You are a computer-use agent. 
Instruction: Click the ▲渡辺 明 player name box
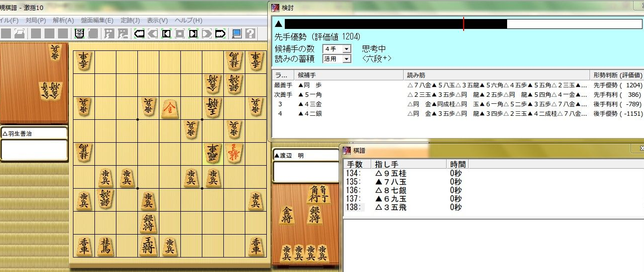[x=305, y=155]
